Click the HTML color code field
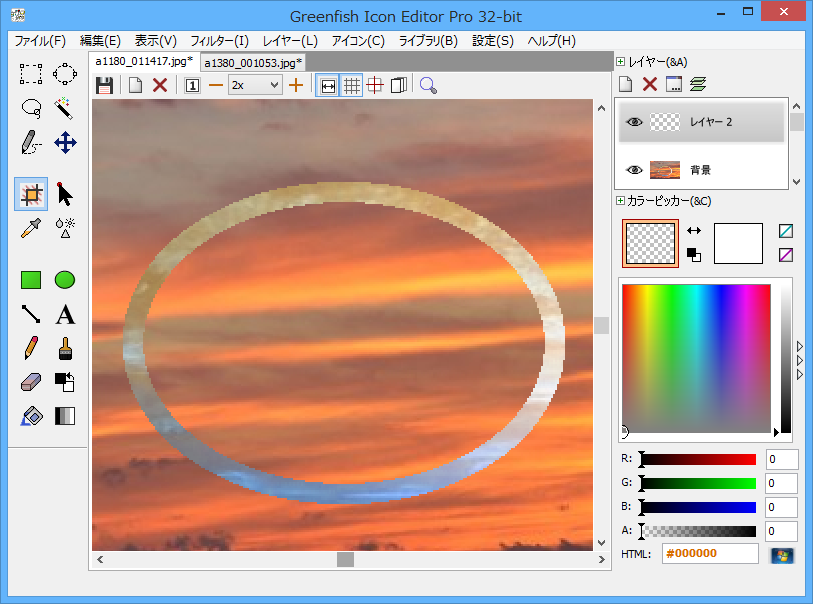This screenshot has width=813, height=604. click(x=710, y=554)
